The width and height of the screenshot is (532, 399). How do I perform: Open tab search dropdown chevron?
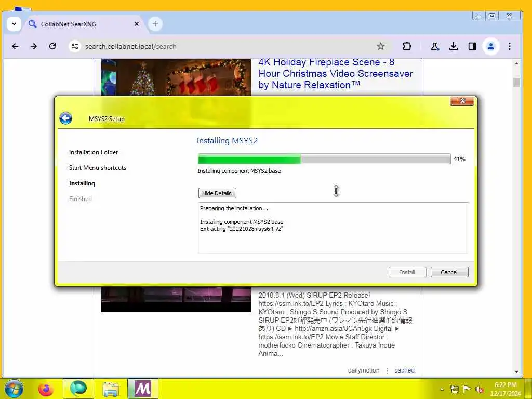(14, 24)
